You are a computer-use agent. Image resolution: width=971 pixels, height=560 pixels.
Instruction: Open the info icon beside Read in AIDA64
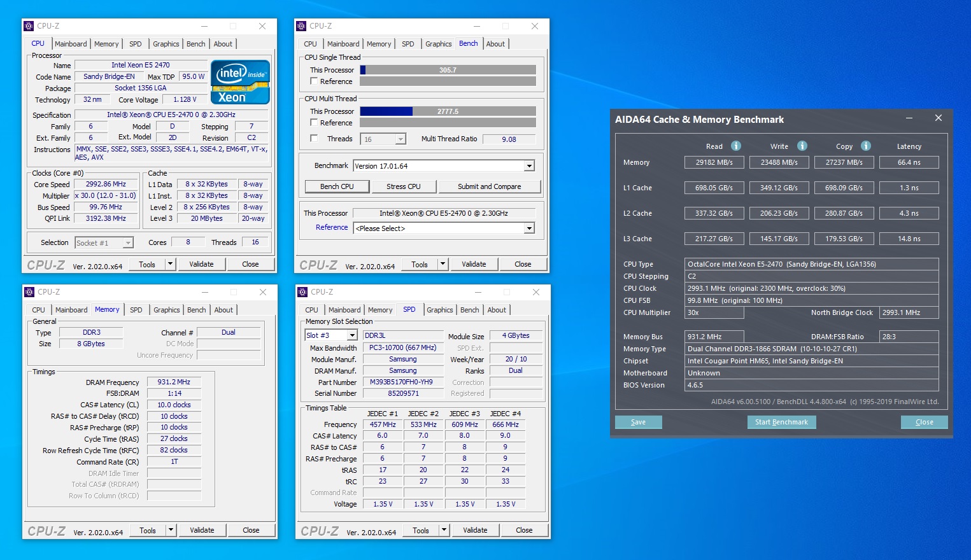(x=736, y=146)
